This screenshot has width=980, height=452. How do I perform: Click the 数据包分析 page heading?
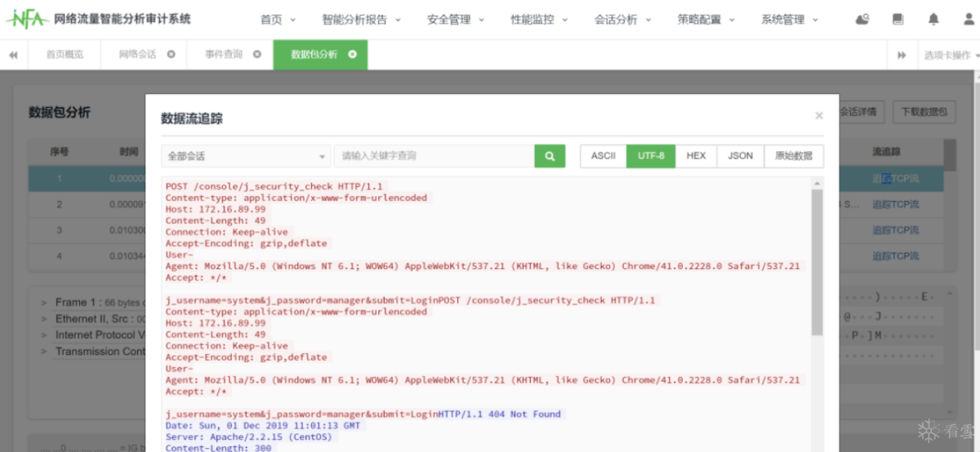pos(60,113)
